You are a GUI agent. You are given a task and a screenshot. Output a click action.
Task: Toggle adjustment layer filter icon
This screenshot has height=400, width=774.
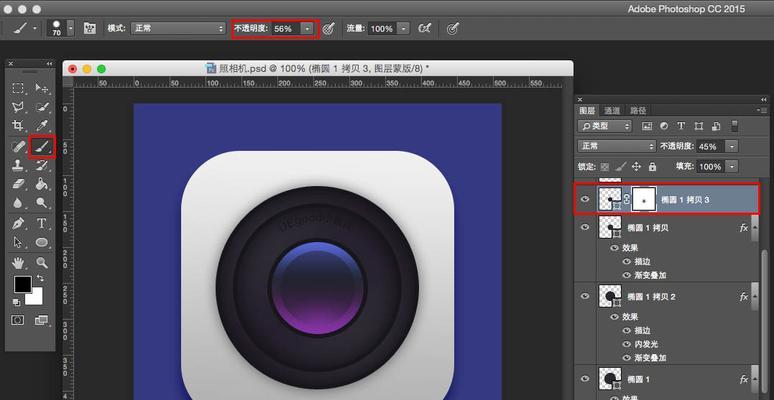click(664, 126)
